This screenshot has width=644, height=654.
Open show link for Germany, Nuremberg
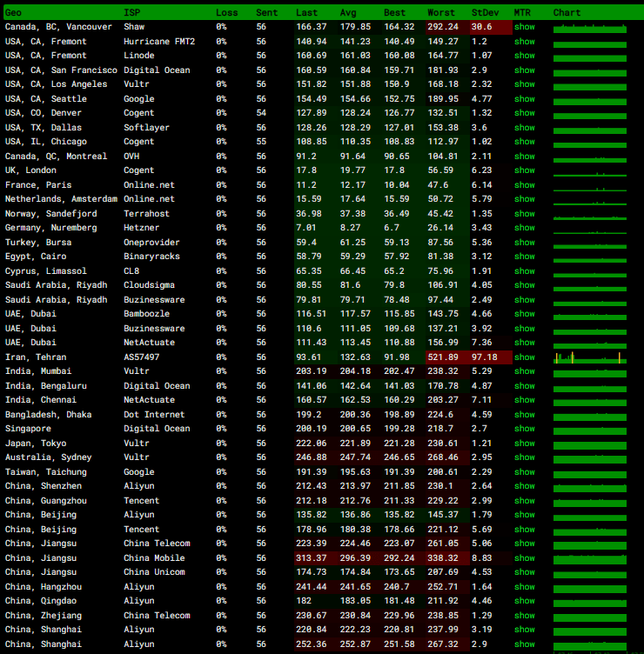[x=524, y=228]
